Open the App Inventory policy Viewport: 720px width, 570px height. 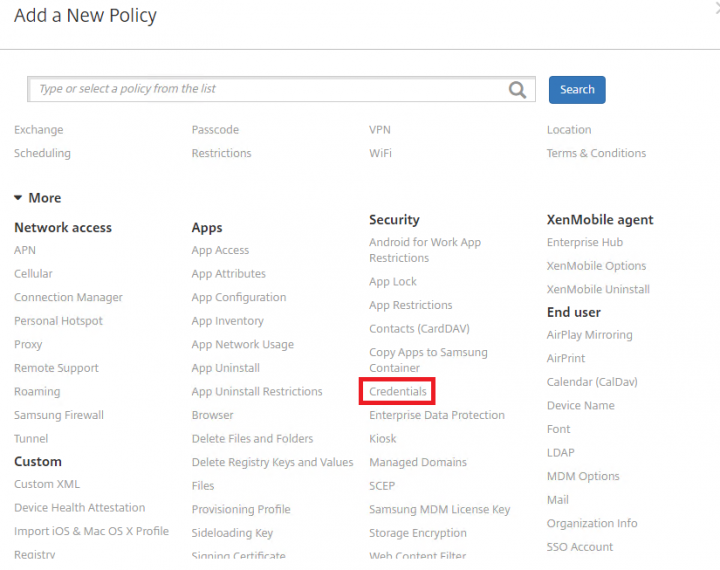point(227,321)
